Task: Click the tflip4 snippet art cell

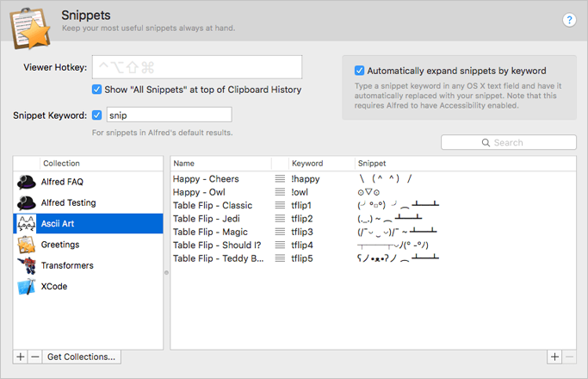Action: [x=393, y=245]
